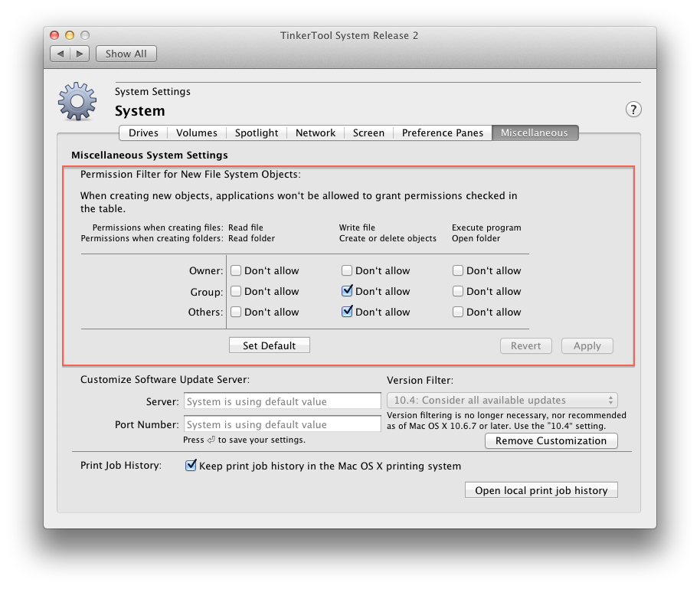Focus the Port Number input field
Viewport: 700px width, 589px height.
(x=282, y=424)
